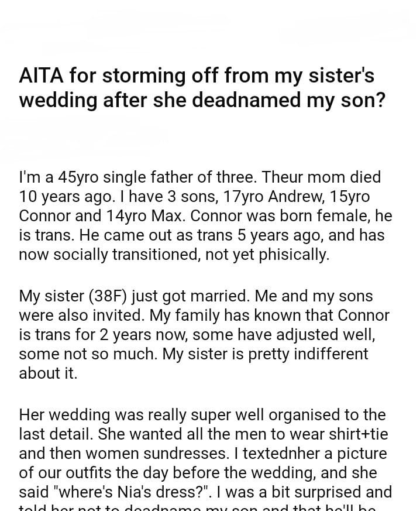Select the first paragraph about the single father
This screenshot has height=511, width=420.
pyautogui.click(x=205, y=216)
